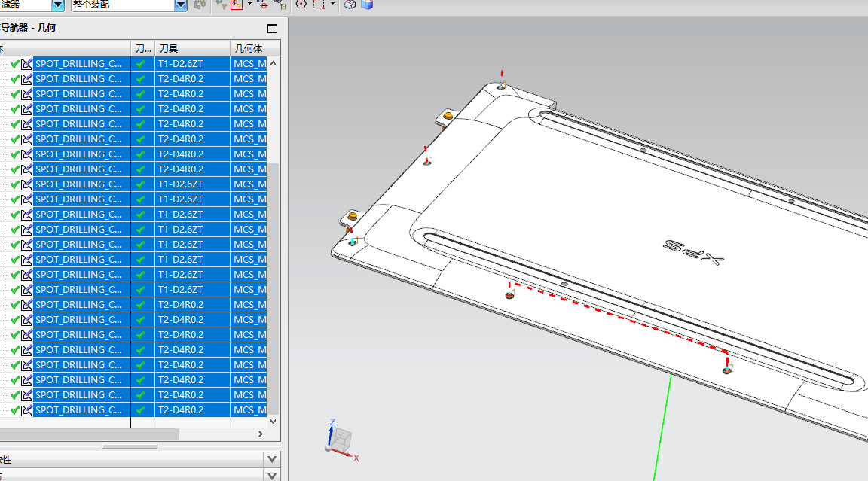Click the down arrow of the vertical scrollbar
This screenshot has width=868, height=481.
273,422
